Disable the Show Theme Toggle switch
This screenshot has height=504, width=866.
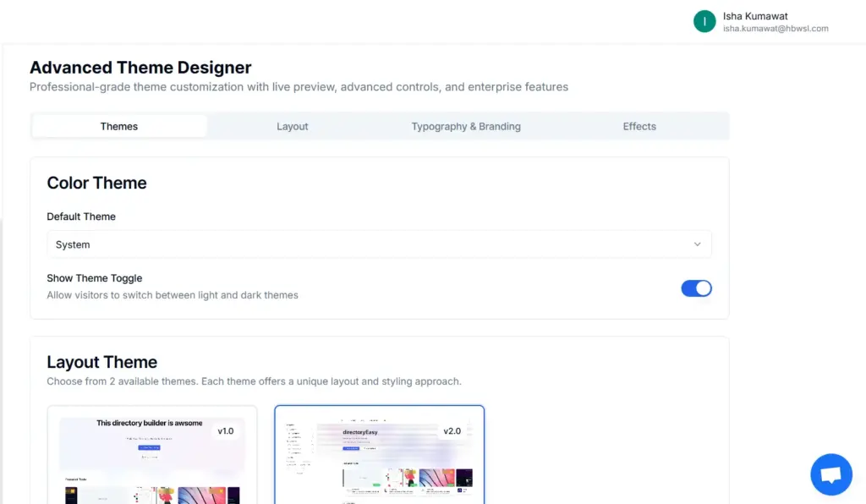tap(696, 288)
